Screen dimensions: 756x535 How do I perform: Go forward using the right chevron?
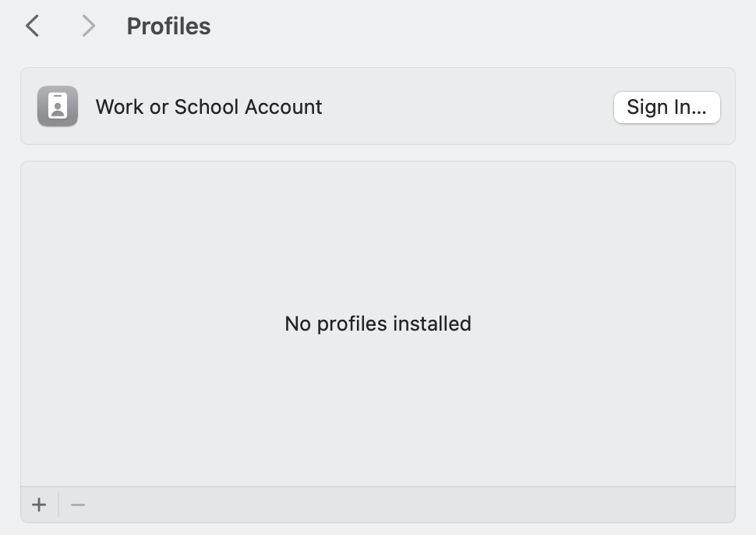tap(88, 27)
